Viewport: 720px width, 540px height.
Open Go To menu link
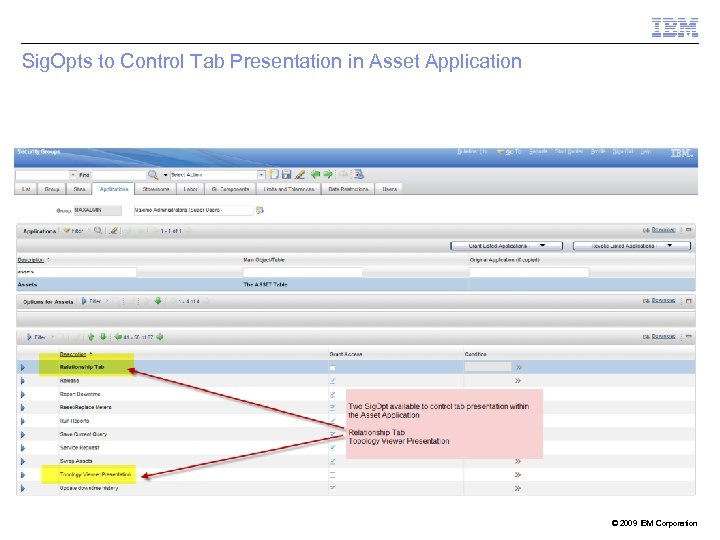[x=513, y=152]
